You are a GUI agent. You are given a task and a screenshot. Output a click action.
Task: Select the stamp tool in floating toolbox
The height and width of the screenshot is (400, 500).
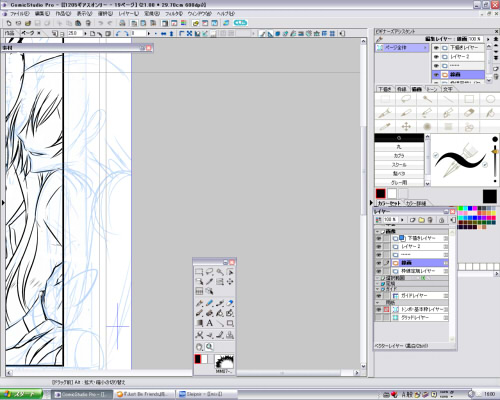(230, 335)
